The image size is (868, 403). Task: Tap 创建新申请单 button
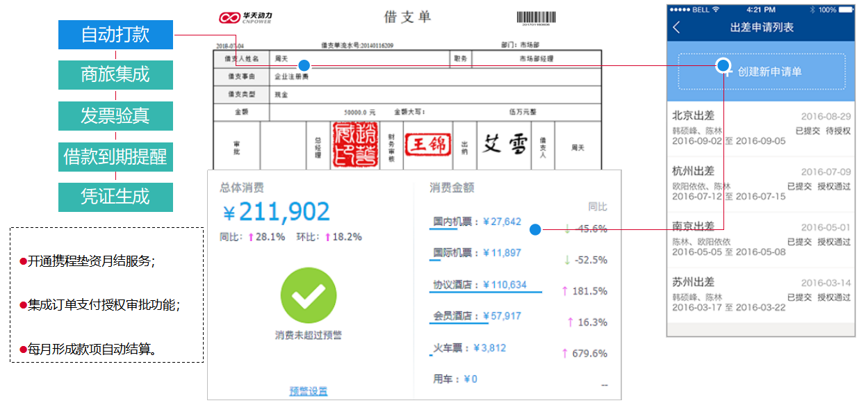tap(761, 72)
